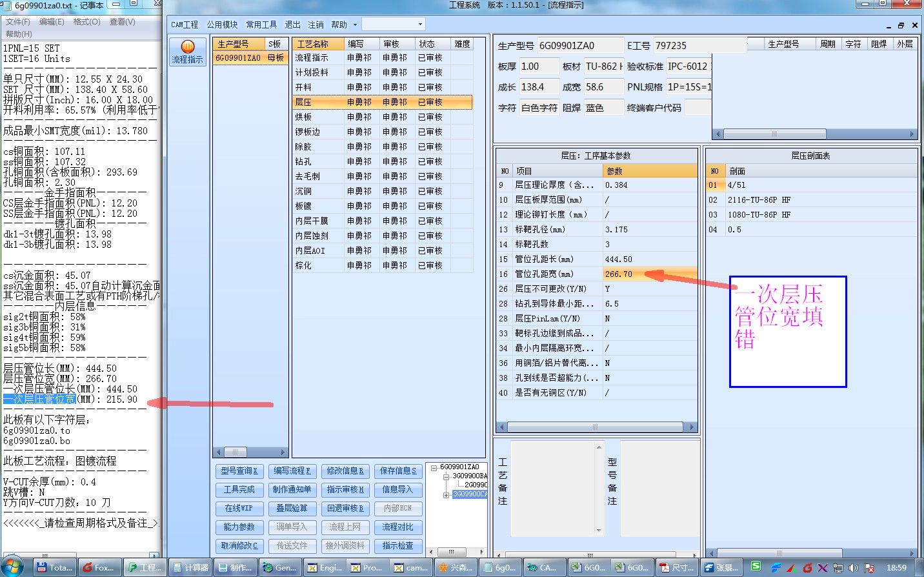Open the CAM工程 menu

[185, 25]
